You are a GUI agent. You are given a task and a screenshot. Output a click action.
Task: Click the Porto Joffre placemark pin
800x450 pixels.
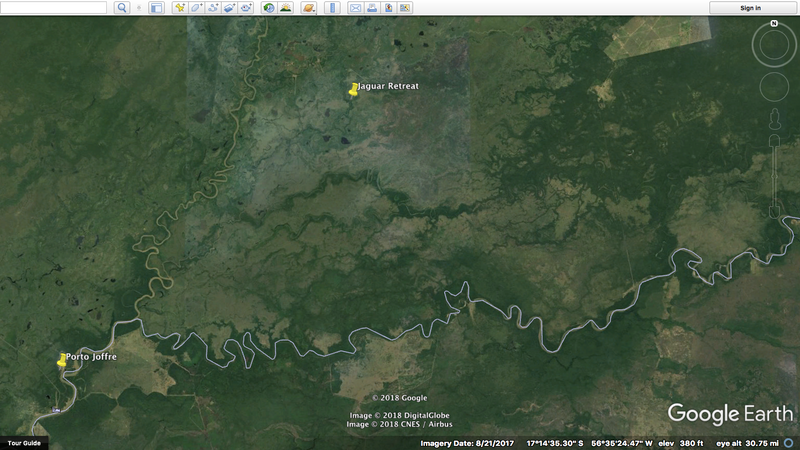62,360
